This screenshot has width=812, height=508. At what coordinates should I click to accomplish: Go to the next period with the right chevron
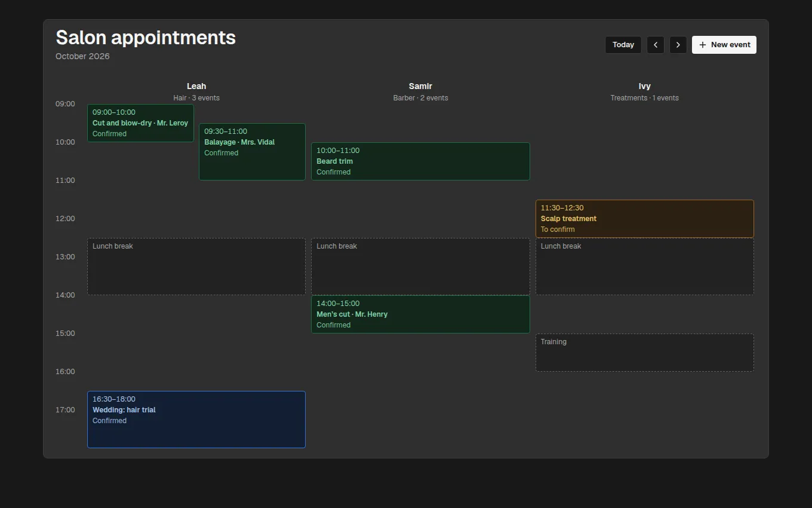tap(678, 45)
